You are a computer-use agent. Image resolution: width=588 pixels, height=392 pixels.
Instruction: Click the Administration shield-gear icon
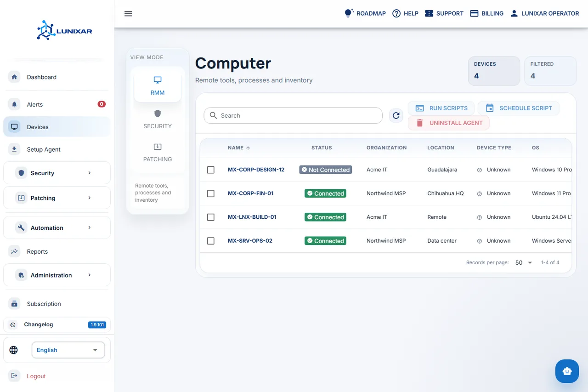click(21, 275)
